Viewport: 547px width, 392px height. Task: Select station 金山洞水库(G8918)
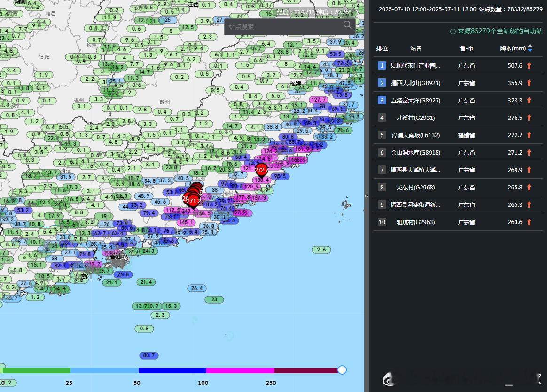415,153
